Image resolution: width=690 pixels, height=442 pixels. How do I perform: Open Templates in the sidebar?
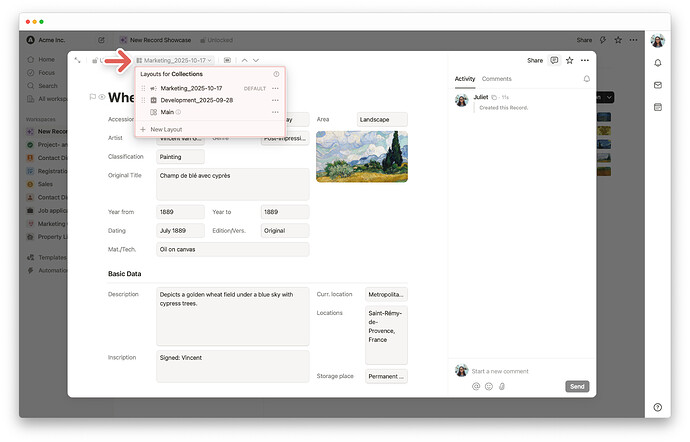pos(47,258)
